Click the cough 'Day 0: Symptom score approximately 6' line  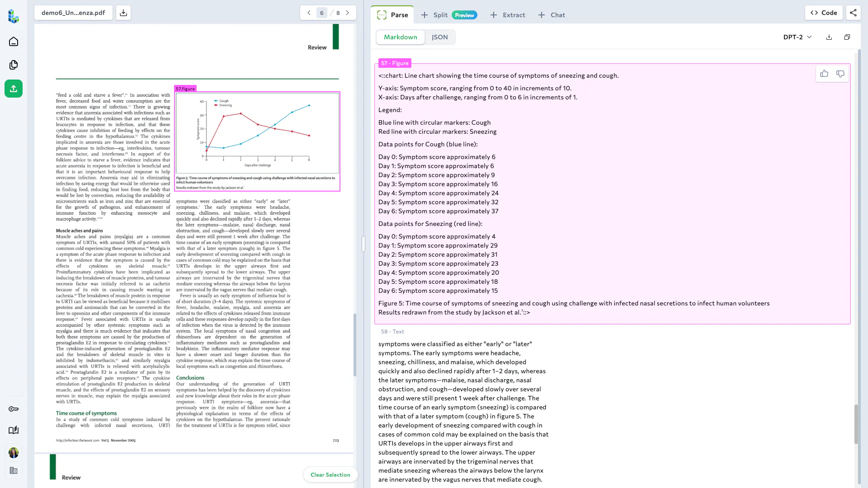tap(437, 157)
